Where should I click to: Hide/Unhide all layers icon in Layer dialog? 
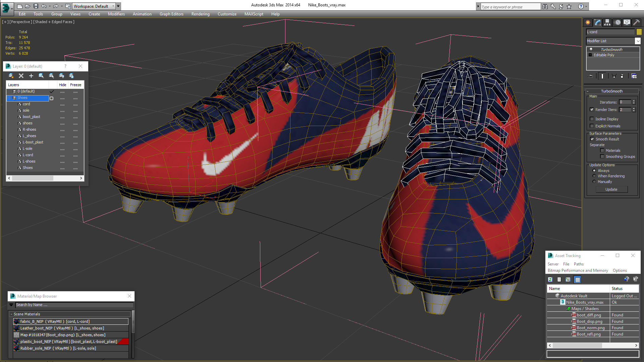tap(61, 76)
